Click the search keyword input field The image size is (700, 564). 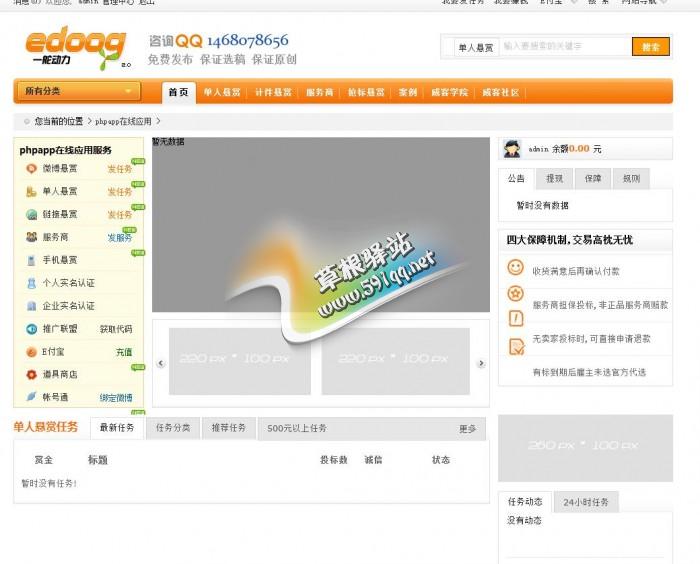pos(564,47)
